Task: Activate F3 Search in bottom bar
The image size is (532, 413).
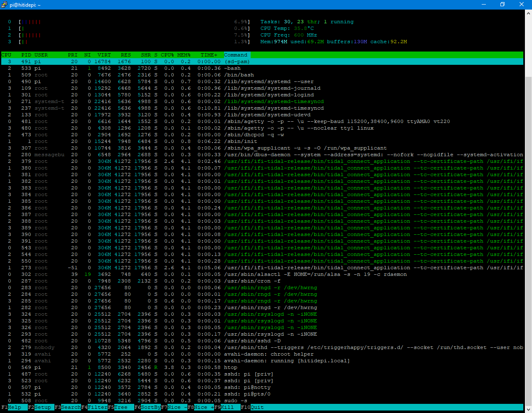Action: coord(68,407)
